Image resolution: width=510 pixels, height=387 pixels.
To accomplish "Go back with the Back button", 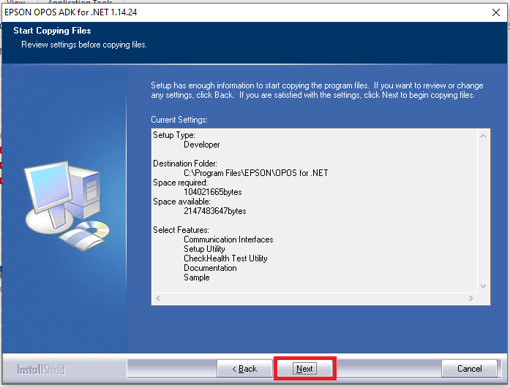I will pyautogui.click(x=244, y=368).
